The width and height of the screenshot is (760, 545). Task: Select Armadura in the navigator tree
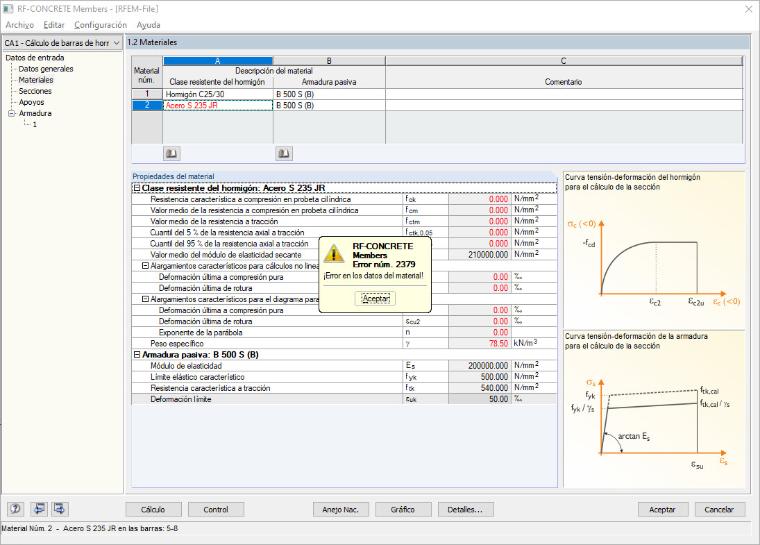click(35, 113)
